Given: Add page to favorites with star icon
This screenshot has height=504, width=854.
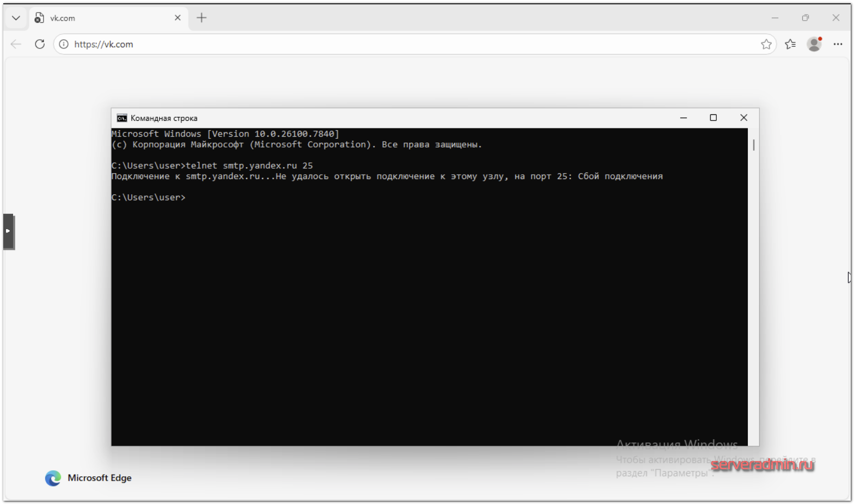Looking at the screenshot, I should (x=766, y=44).
